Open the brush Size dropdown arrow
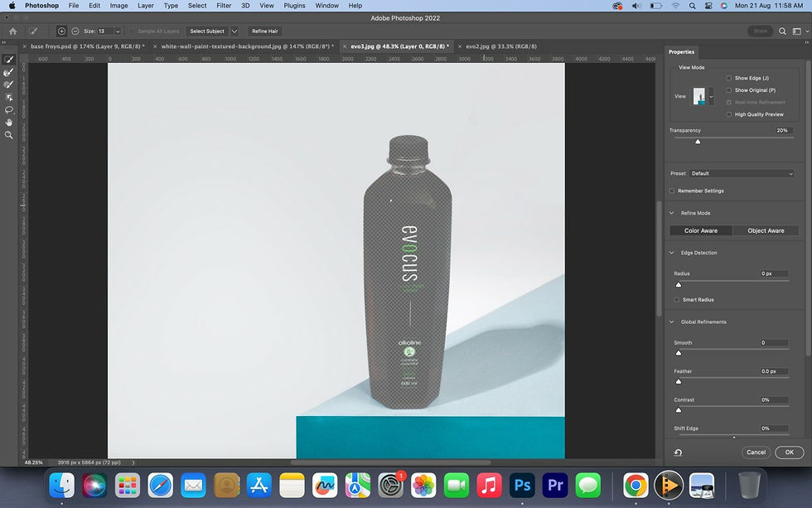812x508 pixels. click(x=118, y=31)
